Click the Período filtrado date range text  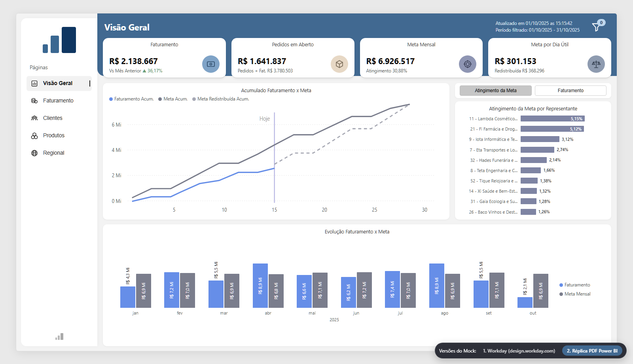coord(538,30)
